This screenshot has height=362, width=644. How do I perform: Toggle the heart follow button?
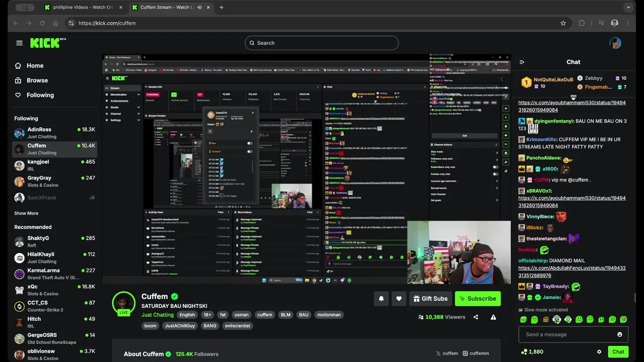tap(399, 299)
